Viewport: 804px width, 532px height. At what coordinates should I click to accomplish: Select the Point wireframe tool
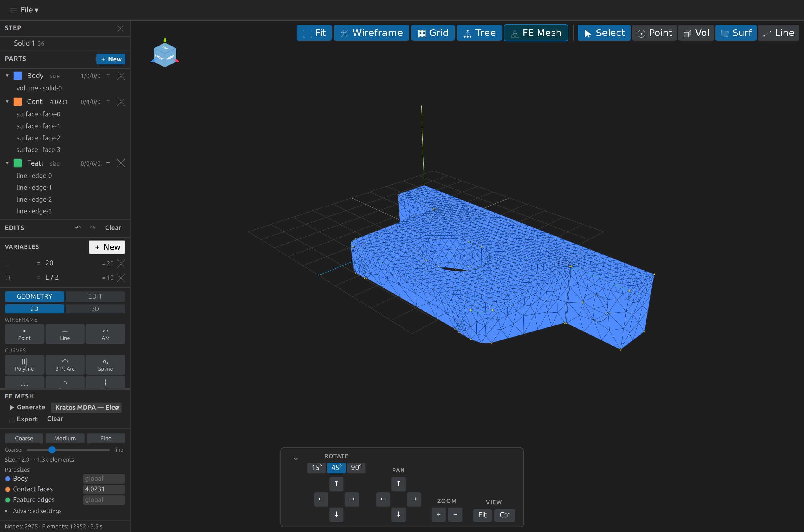click(x=25, y=334)
